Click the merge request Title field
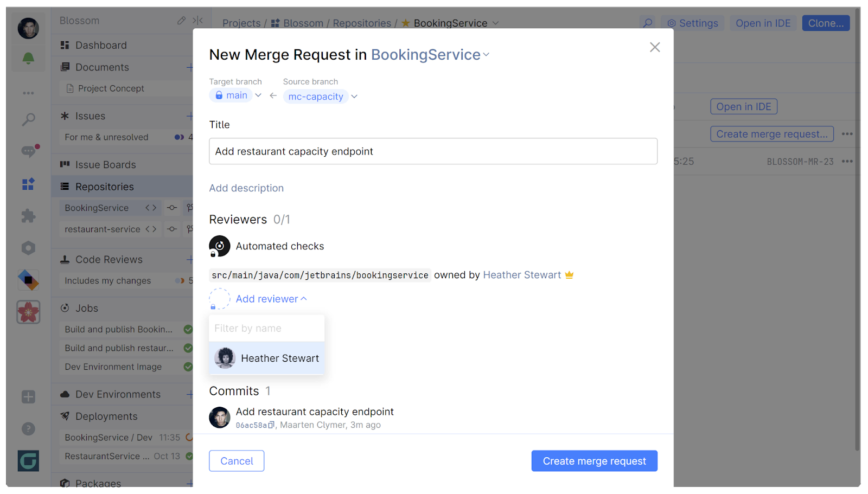Viewport: 868px width, 494px height. (433, 151)
